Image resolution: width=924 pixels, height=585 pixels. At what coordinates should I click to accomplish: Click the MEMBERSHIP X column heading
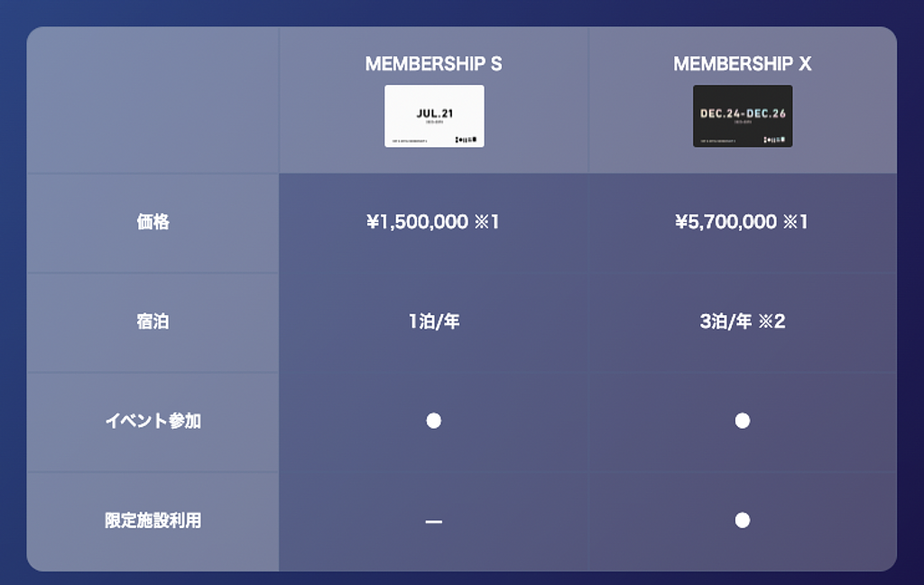click(x=742, y=64)
